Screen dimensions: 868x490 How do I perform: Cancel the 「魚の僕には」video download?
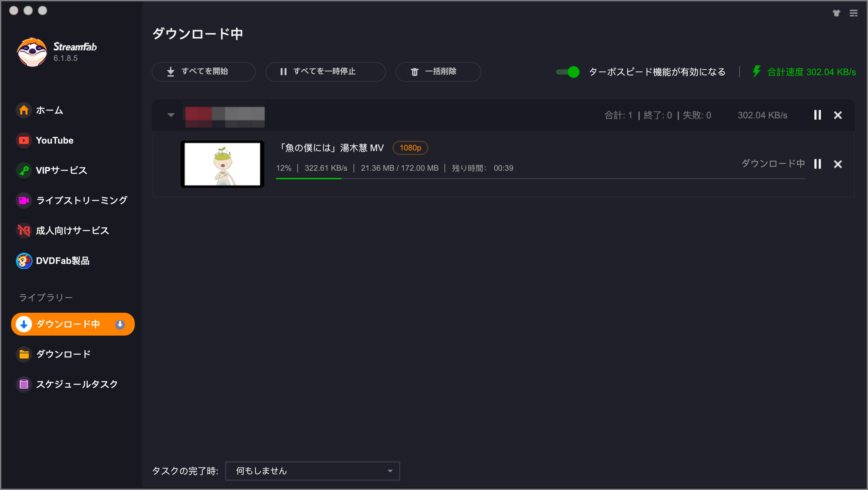838,164
